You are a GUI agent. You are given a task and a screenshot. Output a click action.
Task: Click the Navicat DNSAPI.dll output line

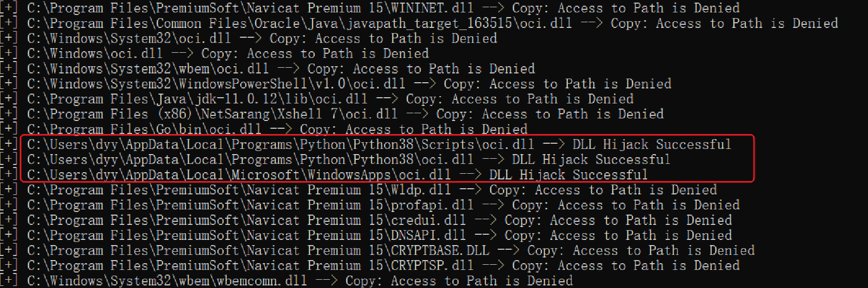tap(366, 235)
